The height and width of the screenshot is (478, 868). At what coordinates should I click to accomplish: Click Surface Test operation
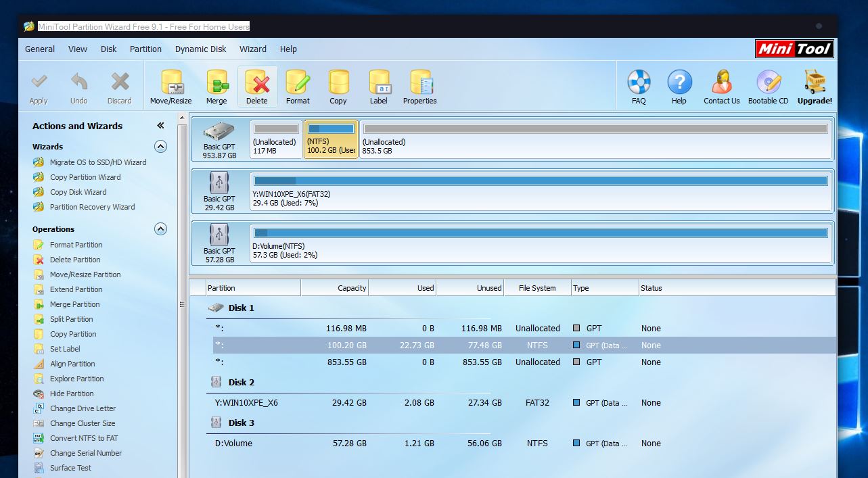pos(70,468)
